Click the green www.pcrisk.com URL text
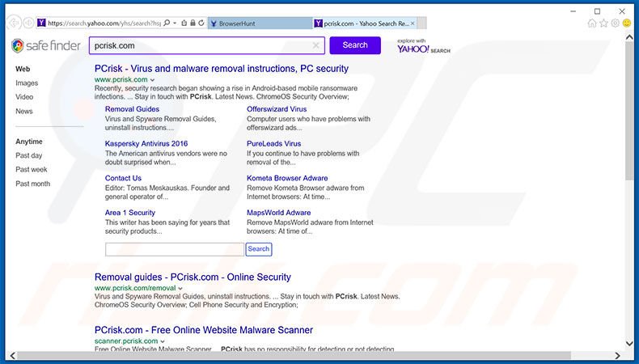 click(x=121, y=79)
